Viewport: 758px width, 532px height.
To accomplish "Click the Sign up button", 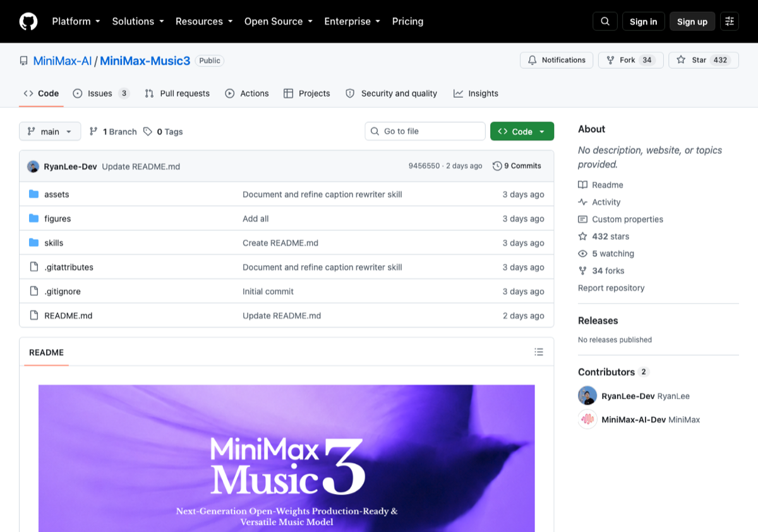I will (x=692, y=21).
